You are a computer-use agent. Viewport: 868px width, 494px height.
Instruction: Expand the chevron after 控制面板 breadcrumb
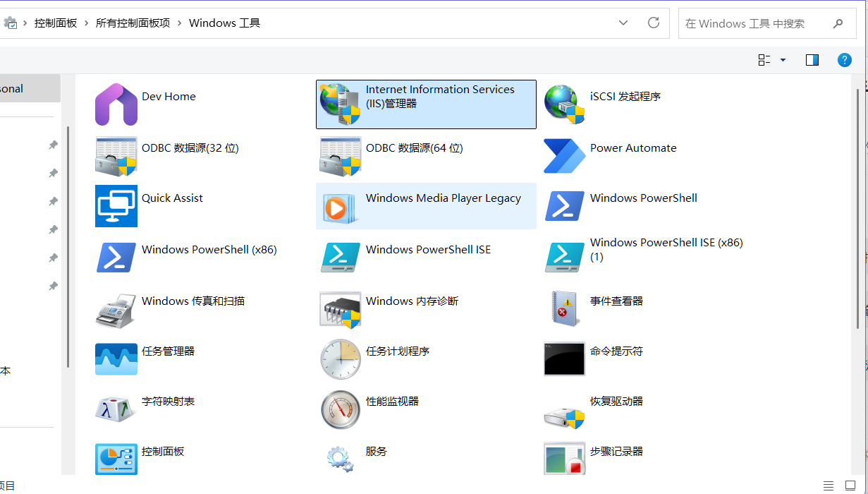pos(87,23)
